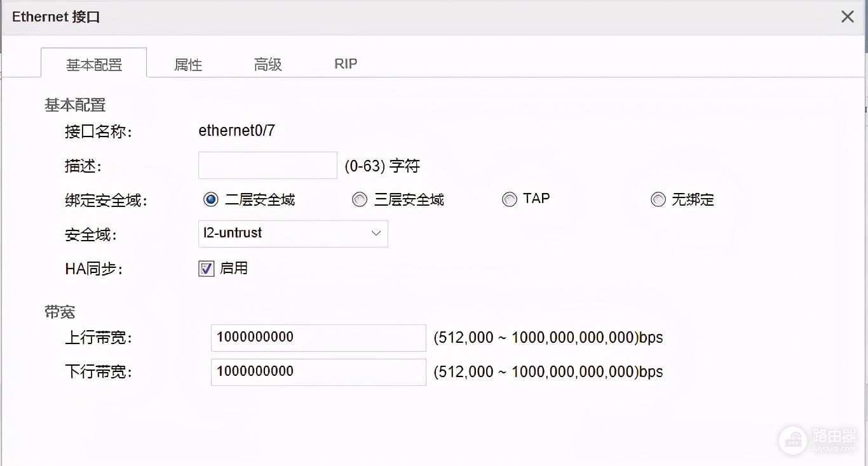Select the 二层安全域 radio button
868x466 pixels.
point(211,200)
